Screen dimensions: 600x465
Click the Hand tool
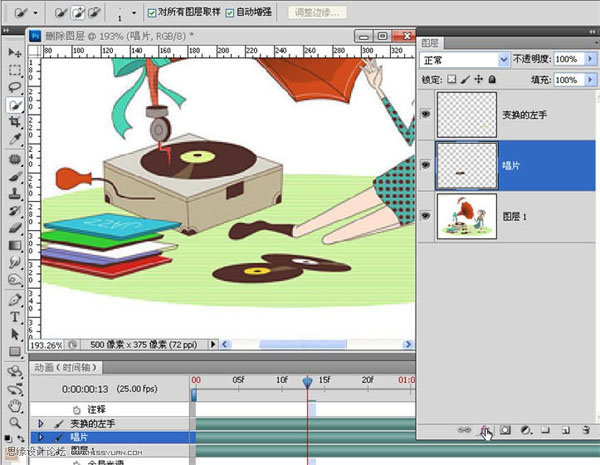[x=15, y=405]
